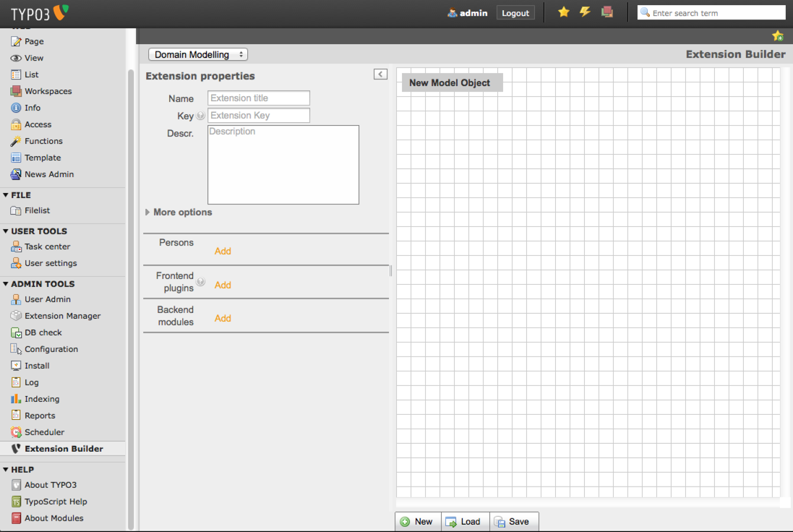Image resolution: width=793 pixels, height=532 pixels.
Task: Select News Admin in the sidebar
Action: (x=49, y=174)
